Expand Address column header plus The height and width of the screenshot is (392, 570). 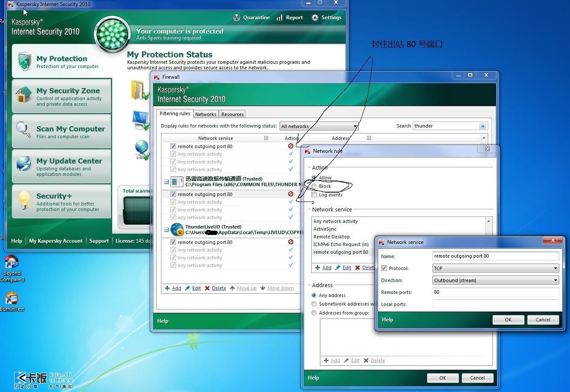pyautogui.click(x=369, y=138)
